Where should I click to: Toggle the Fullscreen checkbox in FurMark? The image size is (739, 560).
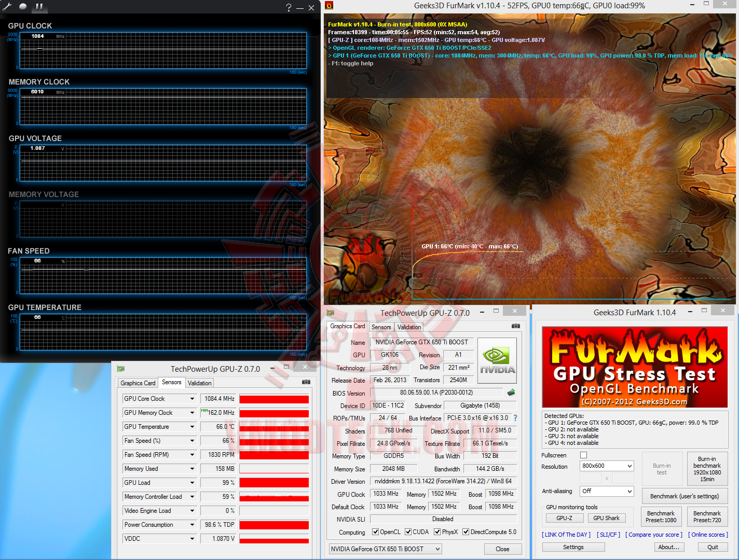(583, 455)
